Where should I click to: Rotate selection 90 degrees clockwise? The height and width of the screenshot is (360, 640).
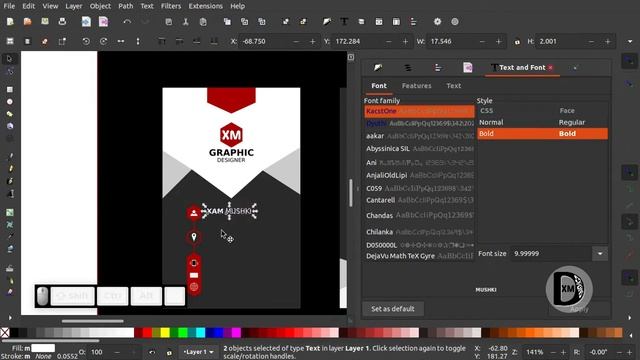pyautogui.click(x=103, y=41)
